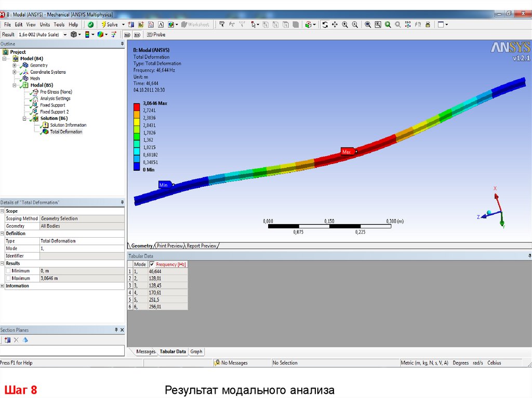Click the Rotate view tool icon
This screenshot has height=398, width=532.
click(325, 24)
